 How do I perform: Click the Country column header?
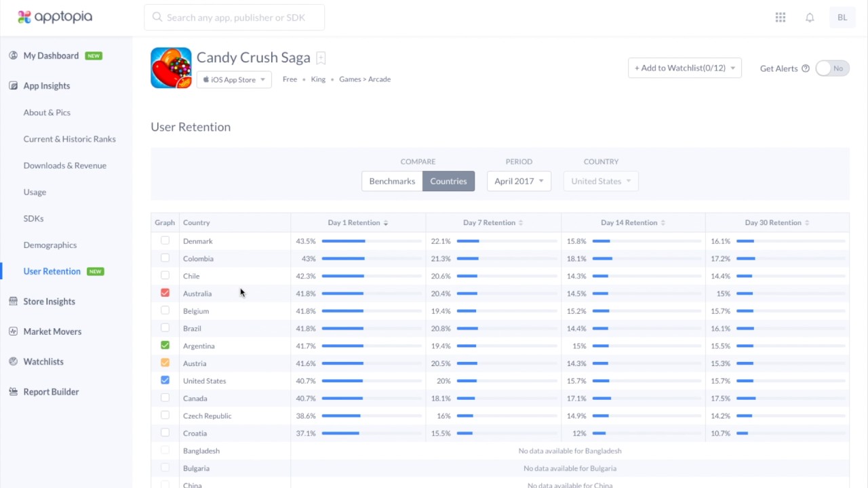pos(196,222)
